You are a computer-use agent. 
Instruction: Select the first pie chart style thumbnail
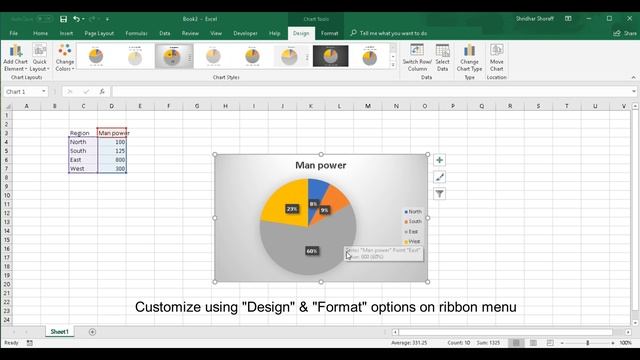pos(96,56)
